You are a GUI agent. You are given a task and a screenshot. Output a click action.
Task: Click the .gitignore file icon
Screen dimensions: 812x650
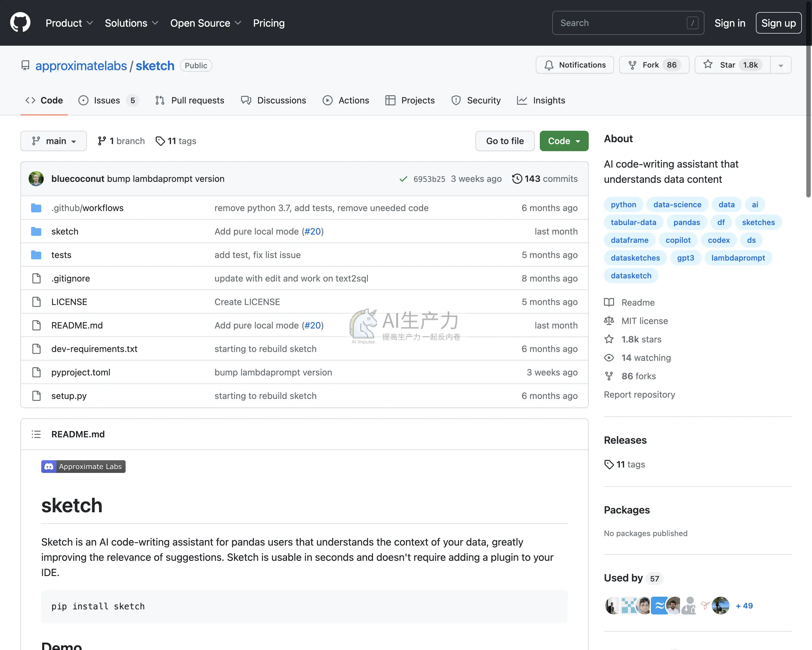[36, 278]
